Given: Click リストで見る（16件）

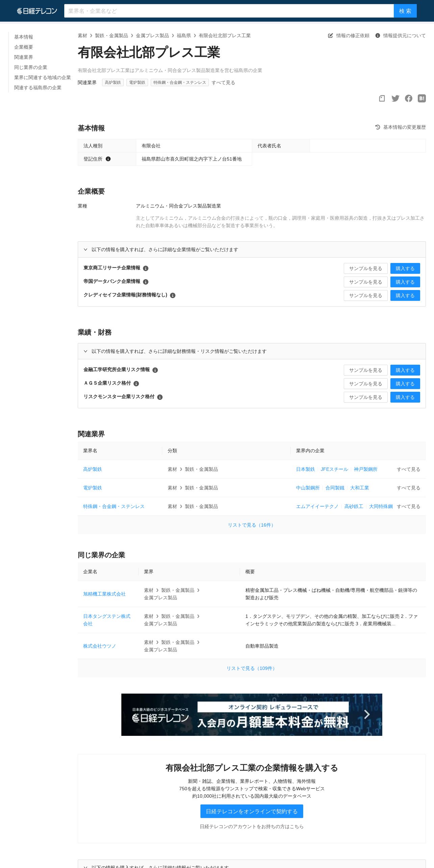Looking at the screenshot, I should 252,525.
